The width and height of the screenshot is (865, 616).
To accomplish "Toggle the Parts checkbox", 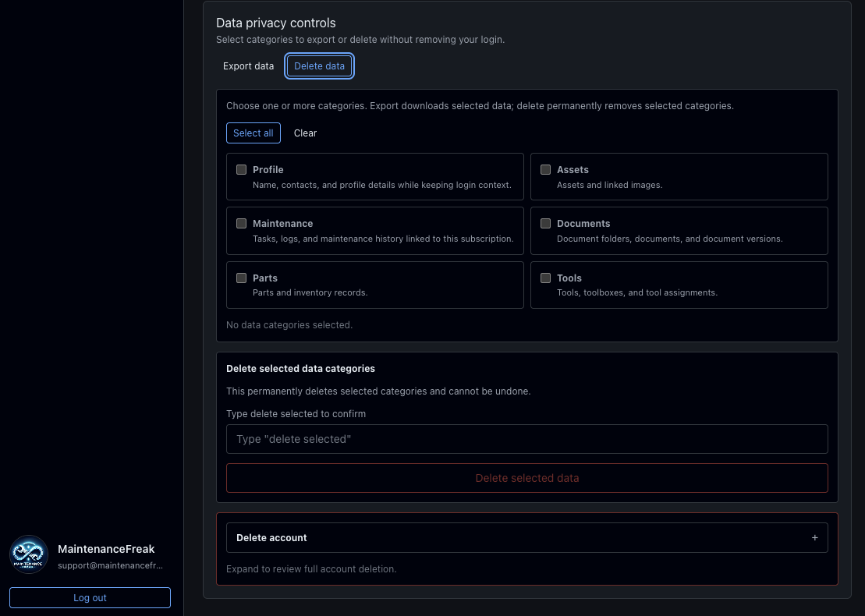I will tap(241, 278).
